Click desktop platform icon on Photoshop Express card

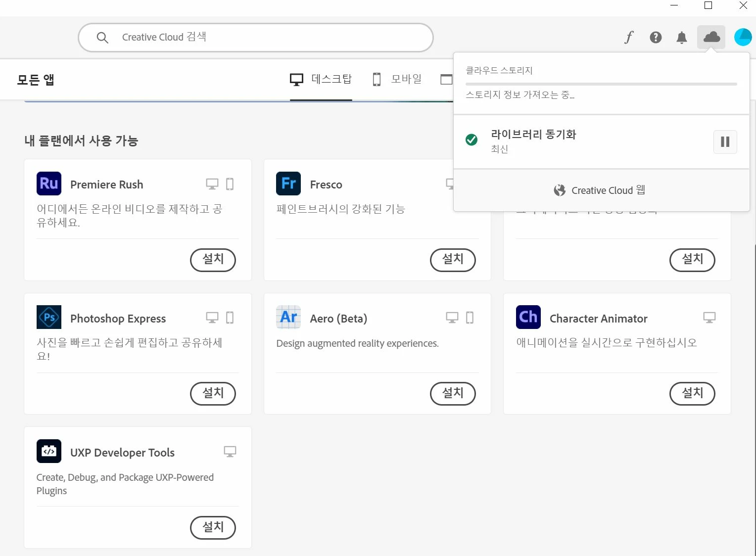(x=212, y=318)
